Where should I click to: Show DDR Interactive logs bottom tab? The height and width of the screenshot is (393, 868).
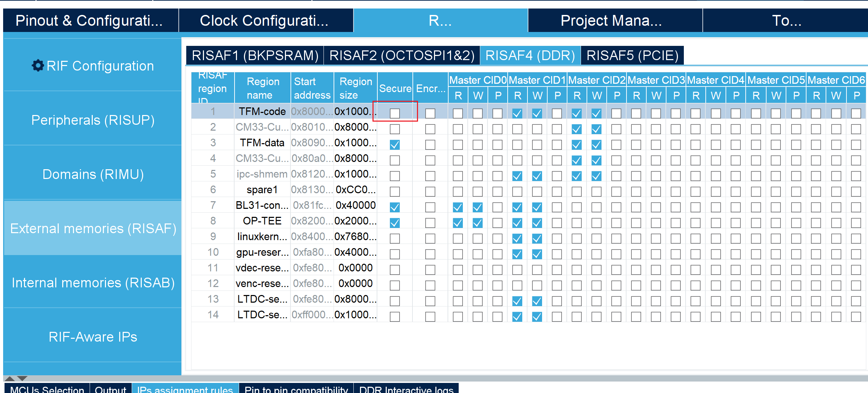click(x=406, y=389)
